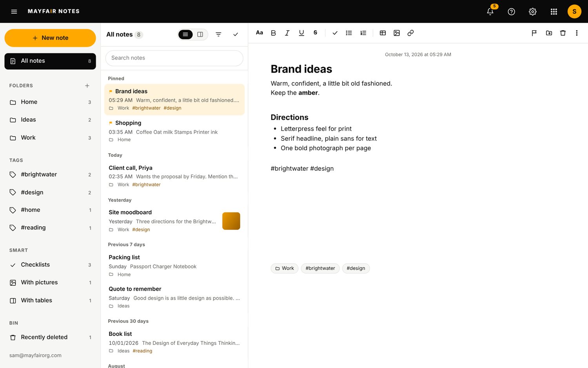
Task: Click the Work folder chip below note
Action: tap(285, 268)
